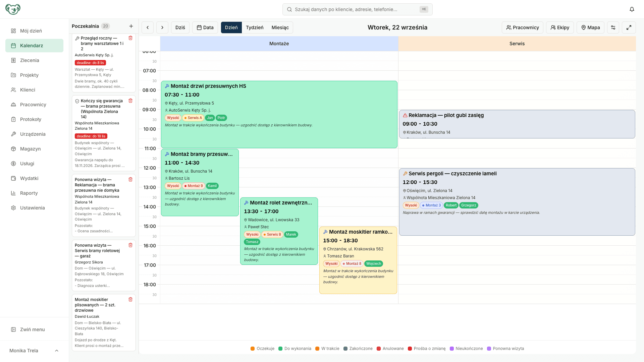Click the koala app logo
The width and height of the screenshot is (644, 362).
(x=13, y=9)
